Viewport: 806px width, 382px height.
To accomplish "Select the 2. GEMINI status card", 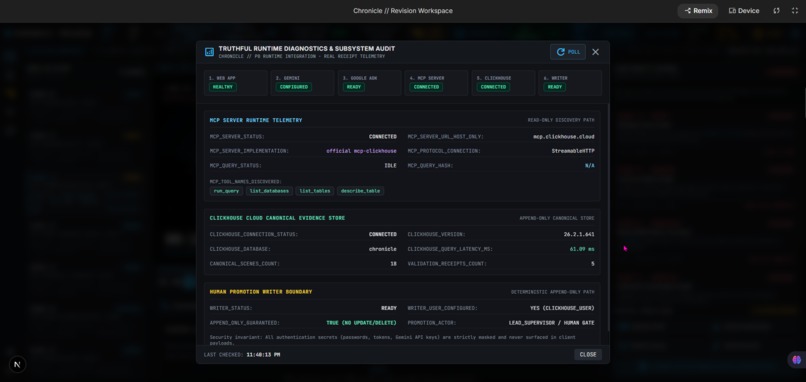I will pos(303,83).
